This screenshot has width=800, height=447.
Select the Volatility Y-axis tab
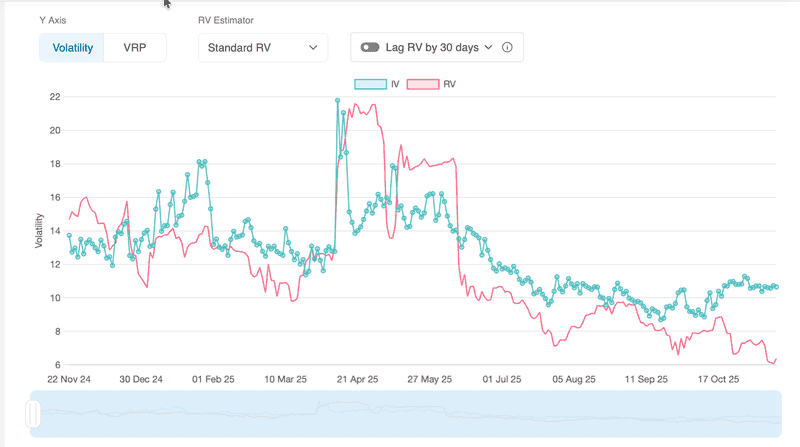(72, 47)
